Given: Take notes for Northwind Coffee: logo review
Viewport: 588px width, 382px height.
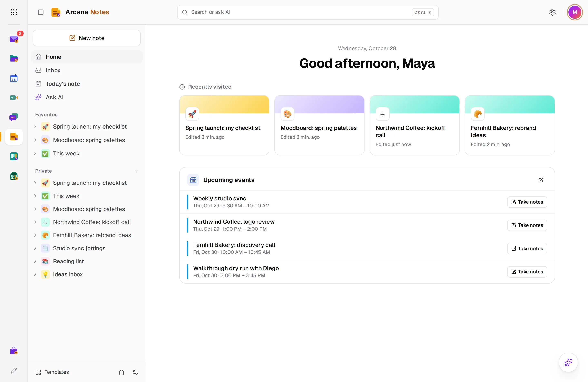Looking at the screenshot, I should coord(527,225).
